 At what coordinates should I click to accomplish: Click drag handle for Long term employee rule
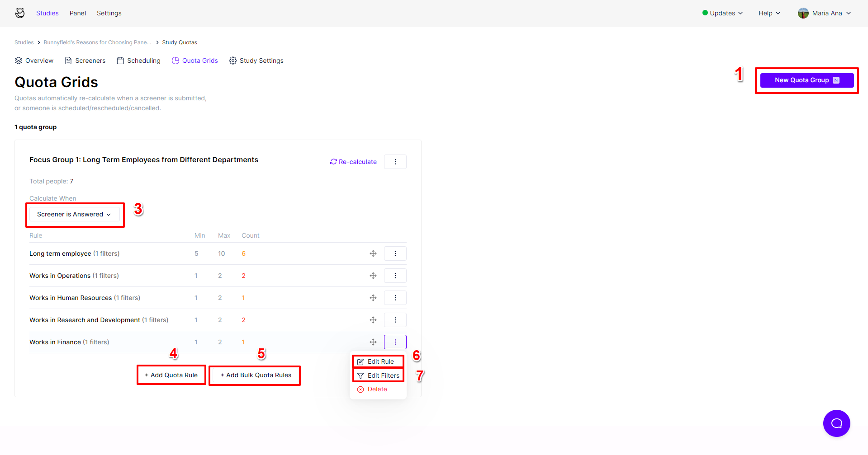point(373,253)
